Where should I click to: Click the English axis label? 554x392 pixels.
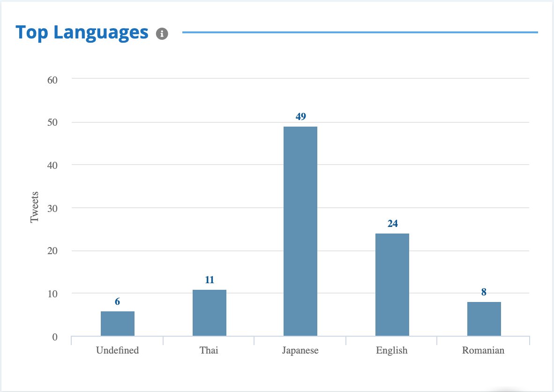pos(392,350)
